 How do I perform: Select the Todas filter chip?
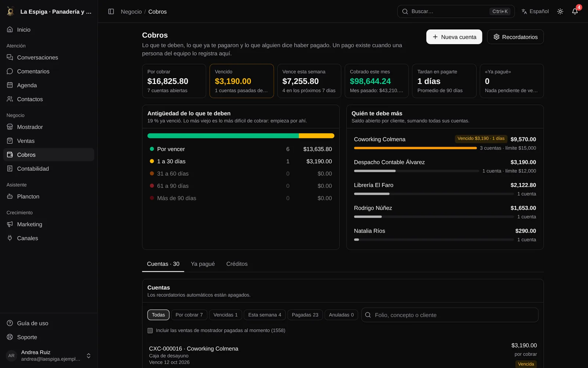158,315
